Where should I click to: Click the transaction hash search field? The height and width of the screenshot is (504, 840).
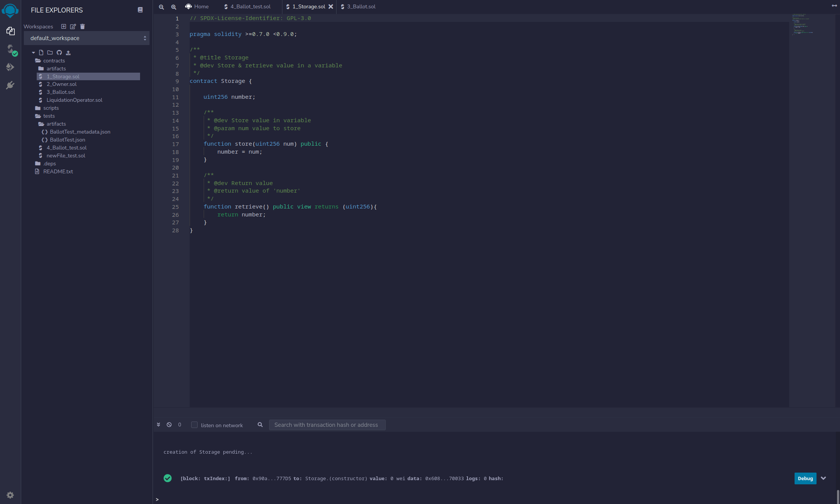pyautogui.click(x=327, y=425)
